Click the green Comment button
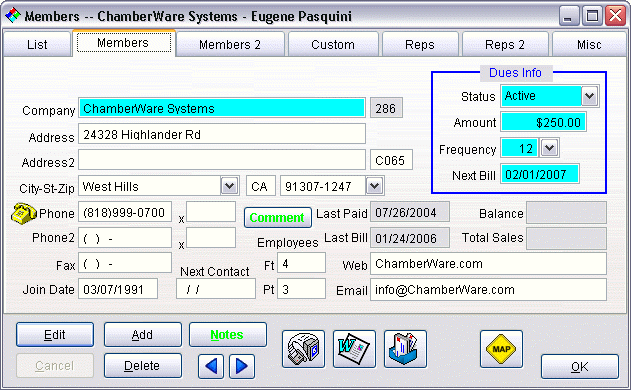Screen dimensions: 631x390 click(x=277, y=217)
